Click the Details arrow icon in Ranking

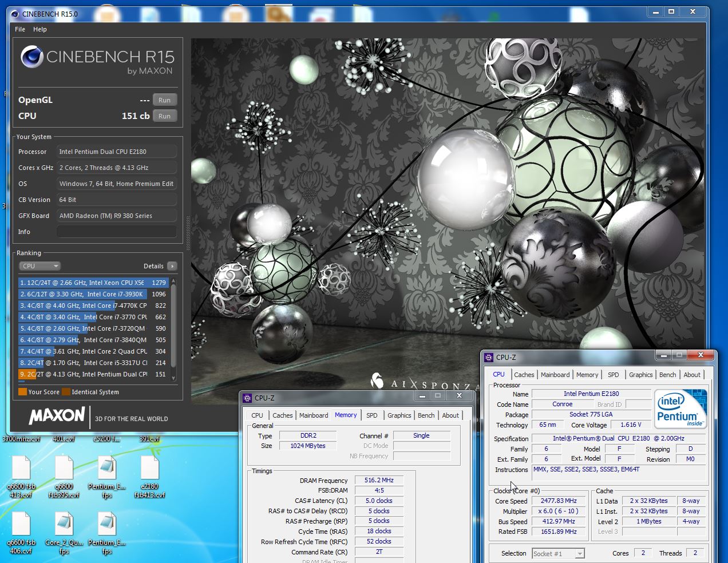pos(172,266)
